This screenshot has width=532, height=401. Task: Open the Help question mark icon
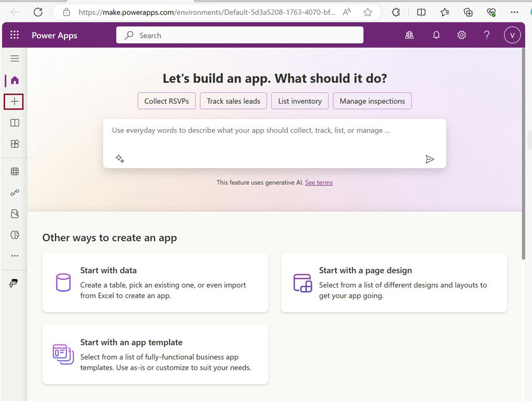[x=486, y=35]
